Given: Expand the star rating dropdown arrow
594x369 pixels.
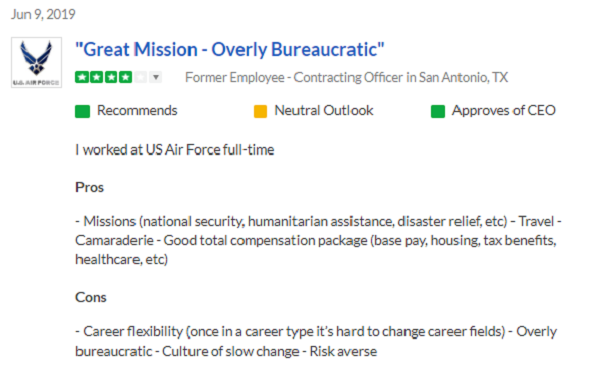Looking at the screenshot, I should coord(156,77).
